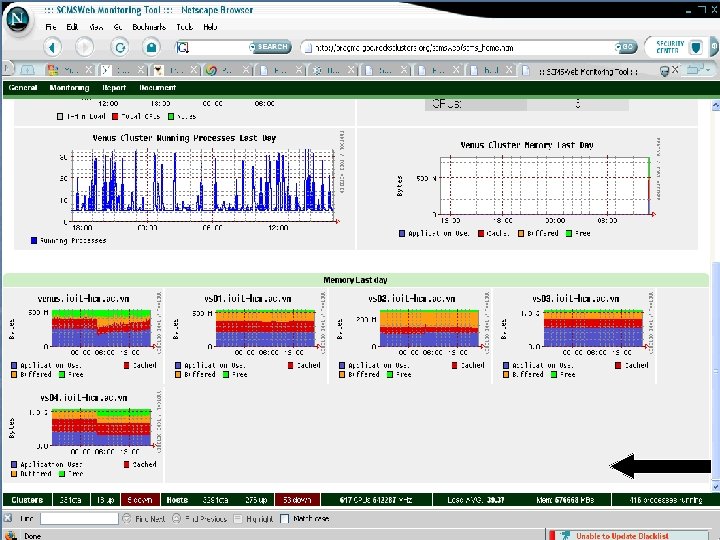This screenshot has width=720, height=540.
Task: Enable the Match case checkbox
Action: [284, 518]
